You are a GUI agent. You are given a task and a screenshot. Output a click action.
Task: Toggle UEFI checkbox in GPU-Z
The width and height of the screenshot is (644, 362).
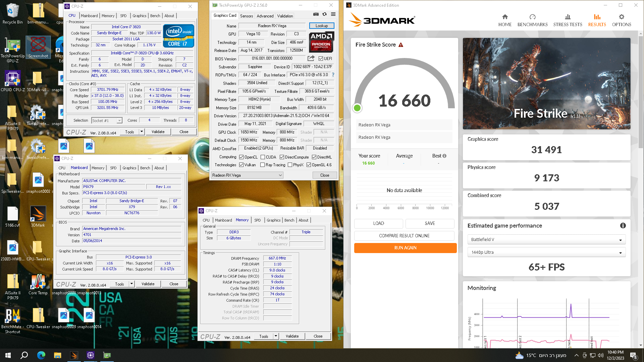click(321, 59)
